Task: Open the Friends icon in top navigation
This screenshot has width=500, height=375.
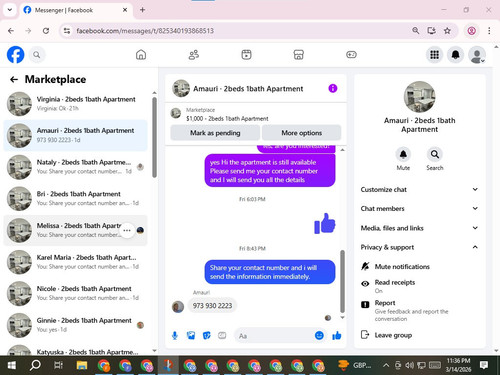Action: pos(194,55)
